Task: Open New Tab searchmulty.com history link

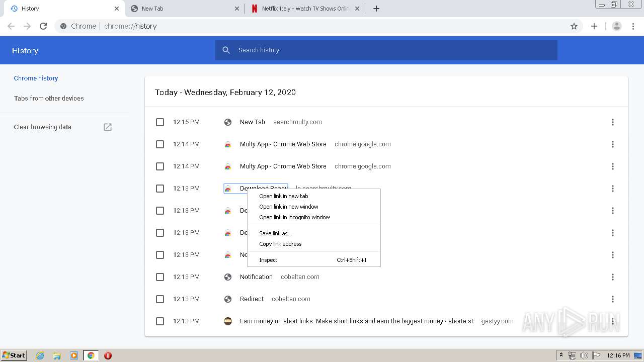Action: (x=252, y=122)
